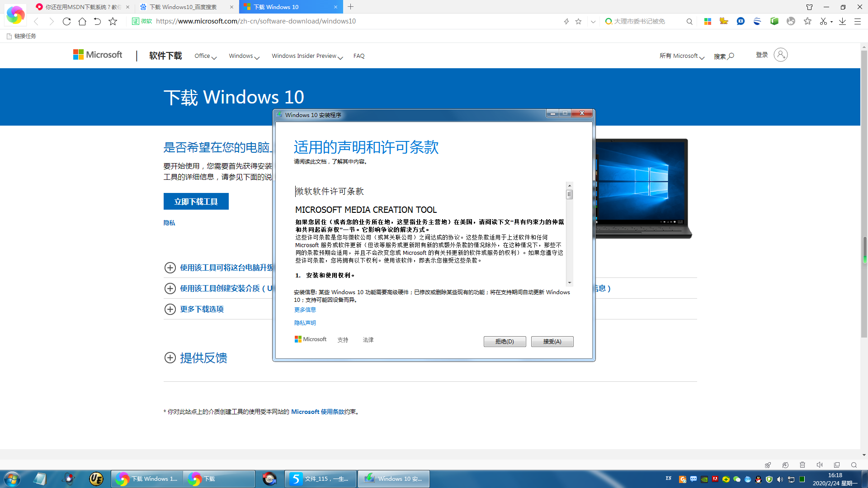
Task: Switch to MSDN下载系统 browser tab
Action: tap(83, 7)
